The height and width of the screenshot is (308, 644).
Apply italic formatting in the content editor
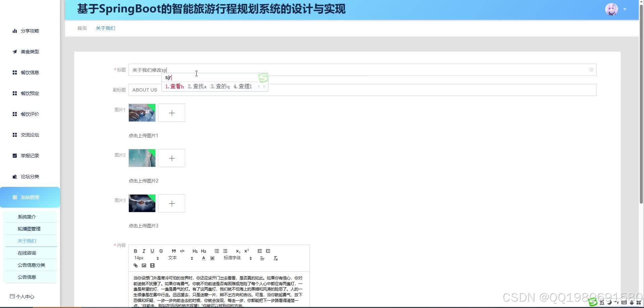(144, 251)
